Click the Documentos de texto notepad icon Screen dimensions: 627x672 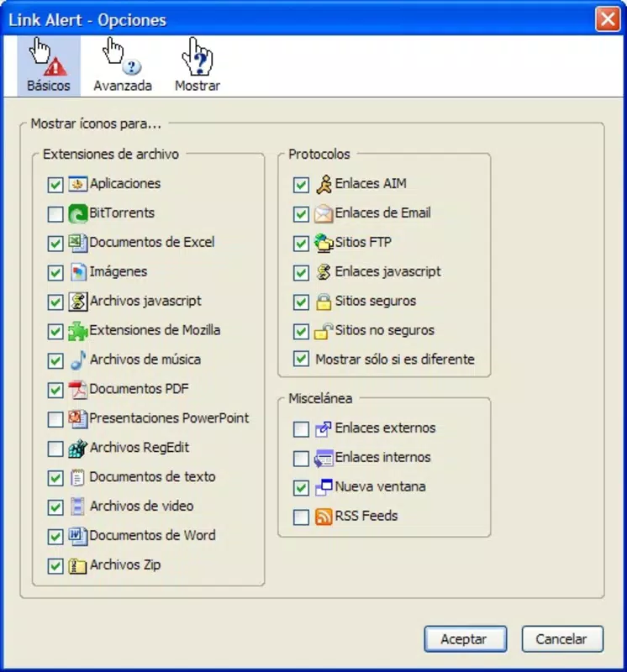tap(77, 477)
